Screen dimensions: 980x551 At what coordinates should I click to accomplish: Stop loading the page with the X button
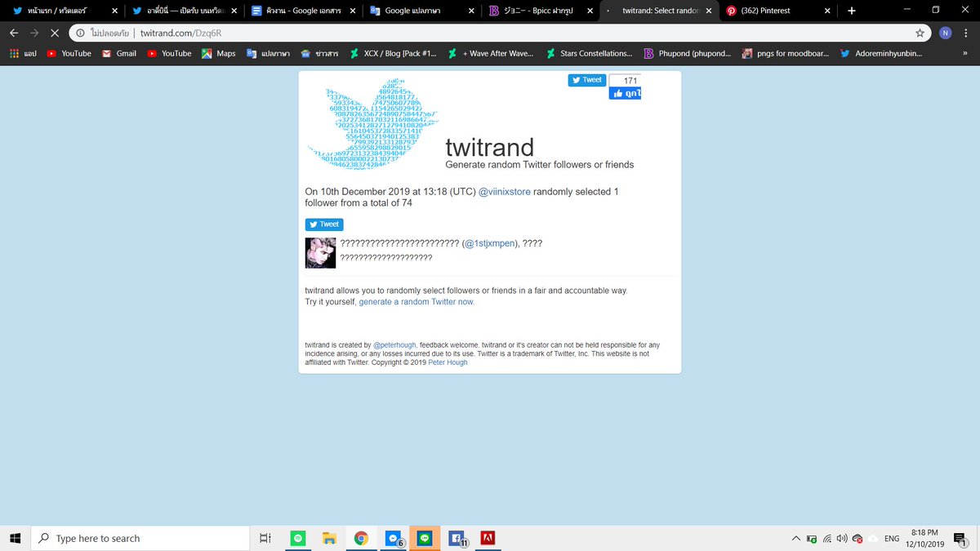[55, 33]
